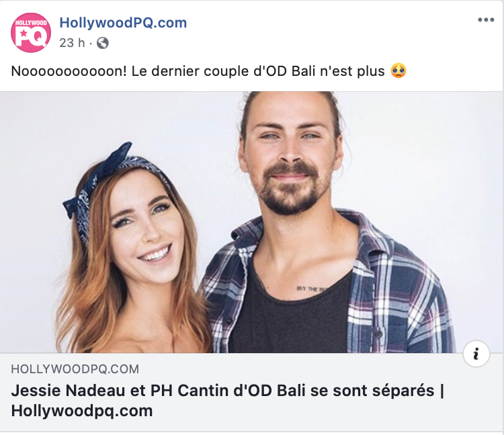504x435 pixels.
Task: Click the gray link card footer area
Action: point(252,392)
